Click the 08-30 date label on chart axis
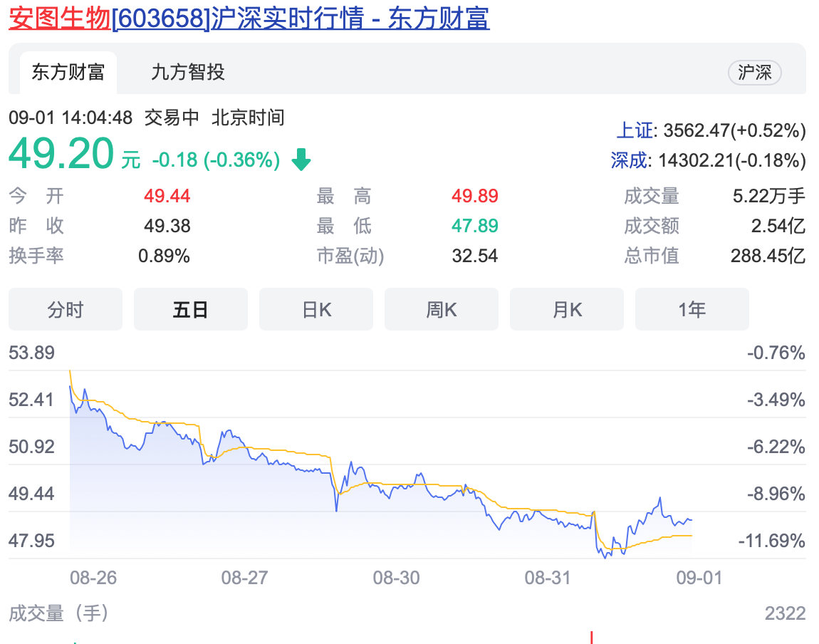The image size is (819, 644). pos(397,578)
